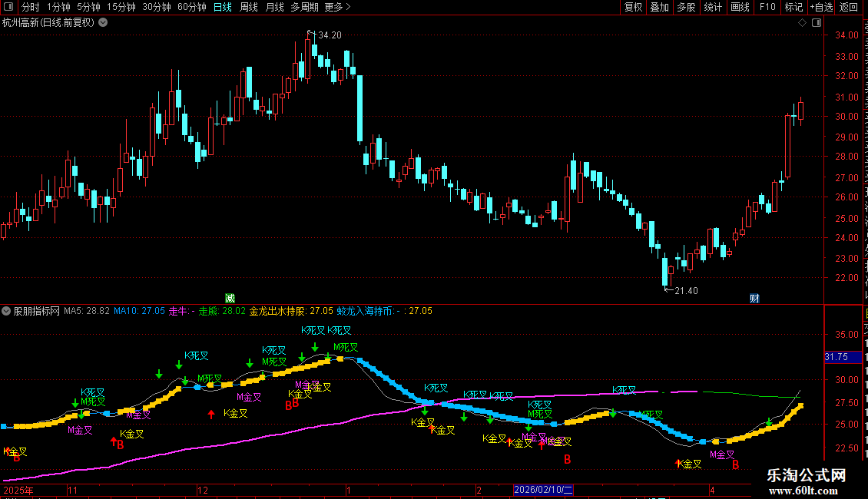Activate the 画线 drawing tools
This screenshot has width=868, height=499.
click(740, 7)
